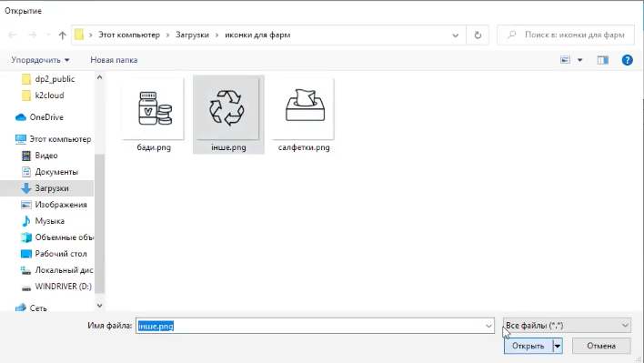Screen dimensions: 644x363
Task: Toggle the preview pane icon
Action: click(x=602, y=60)
